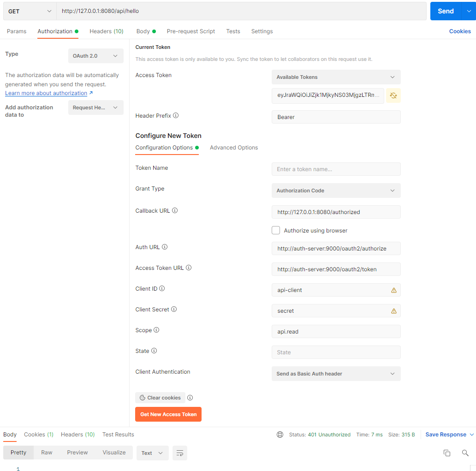Viewport: 476px width, 471px height.
Task: Click the 401 Unauthorized status text
Action: point(329,435)
